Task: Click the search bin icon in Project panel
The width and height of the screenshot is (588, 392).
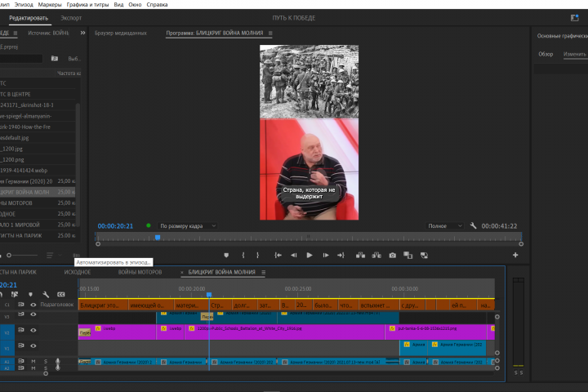Action: pyautogui.click(x=55, y=59)
